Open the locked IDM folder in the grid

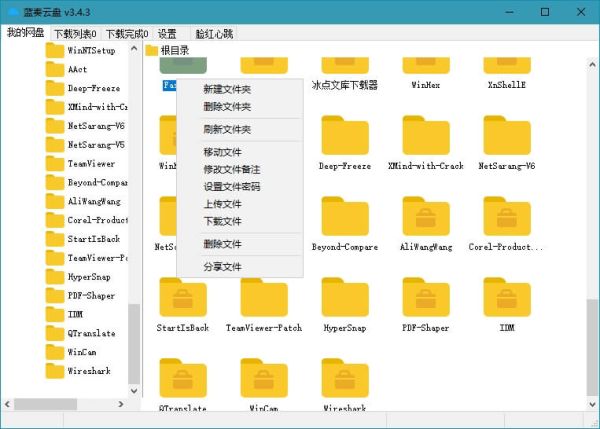(507, 305)
